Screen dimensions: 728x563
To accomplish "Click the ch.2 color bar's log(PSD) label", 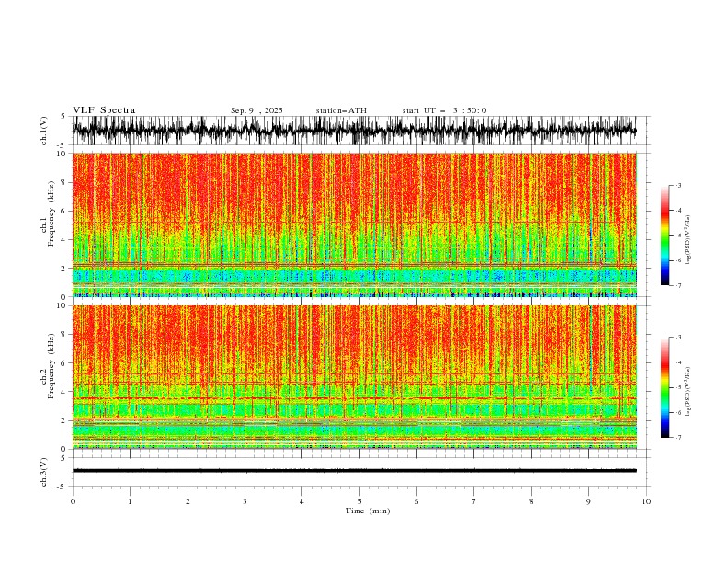I will pyautogui.click(x=688, y=392).
